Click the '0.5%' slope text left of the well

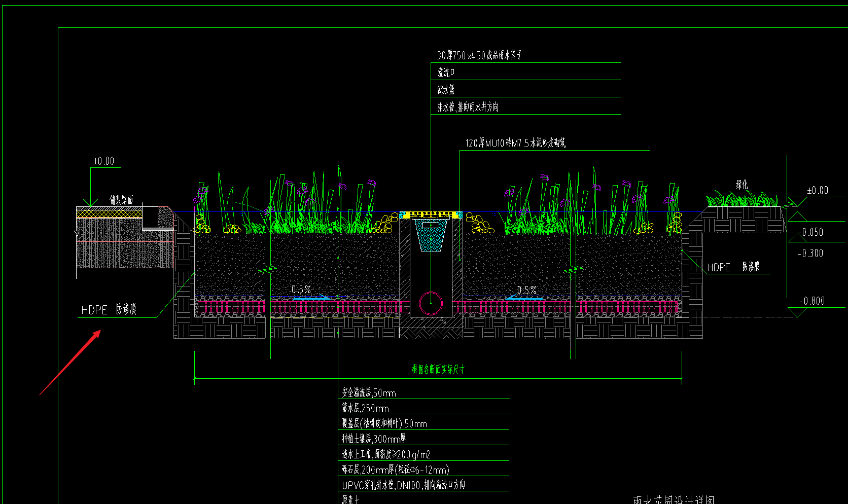click(301, 290)
